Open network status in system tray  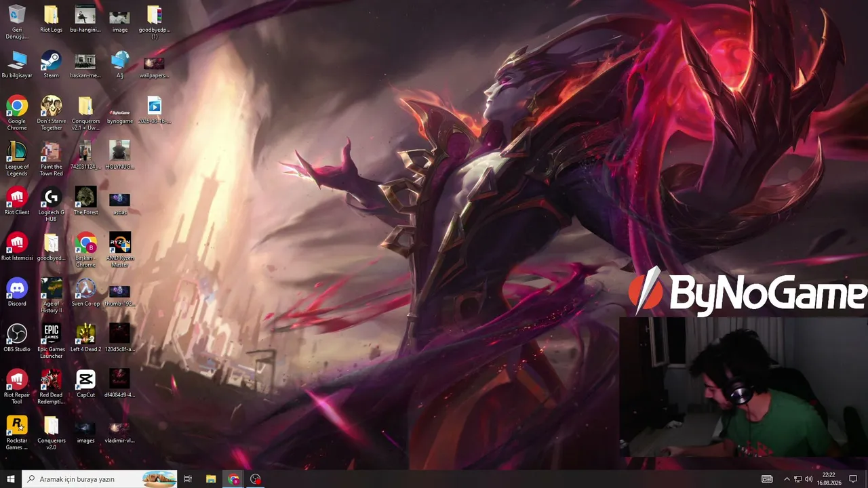(x=797, y=479)
